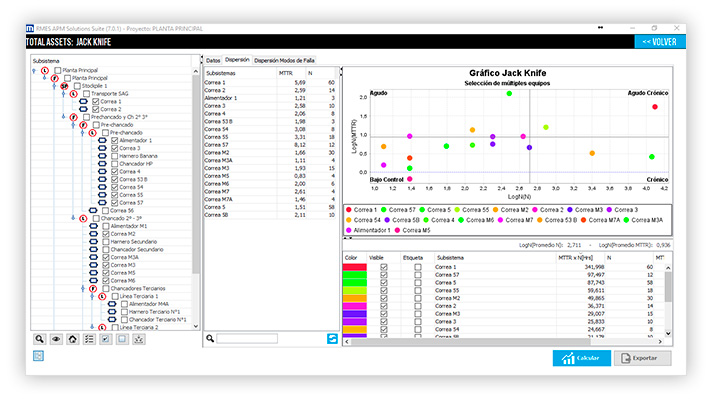Click the check-all icon below the tree
The width and height of the screenshot is (716, 399).
point(105,339)
